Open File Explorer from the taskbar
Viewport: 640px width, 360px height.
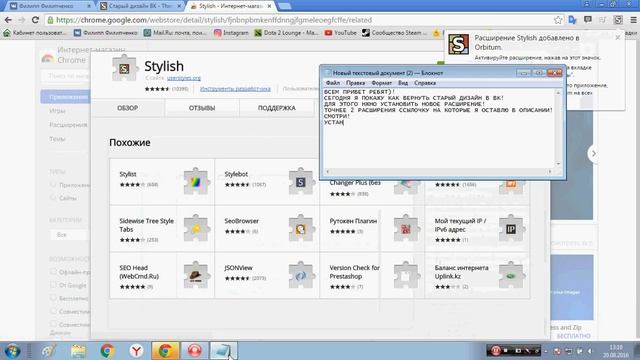78,351
